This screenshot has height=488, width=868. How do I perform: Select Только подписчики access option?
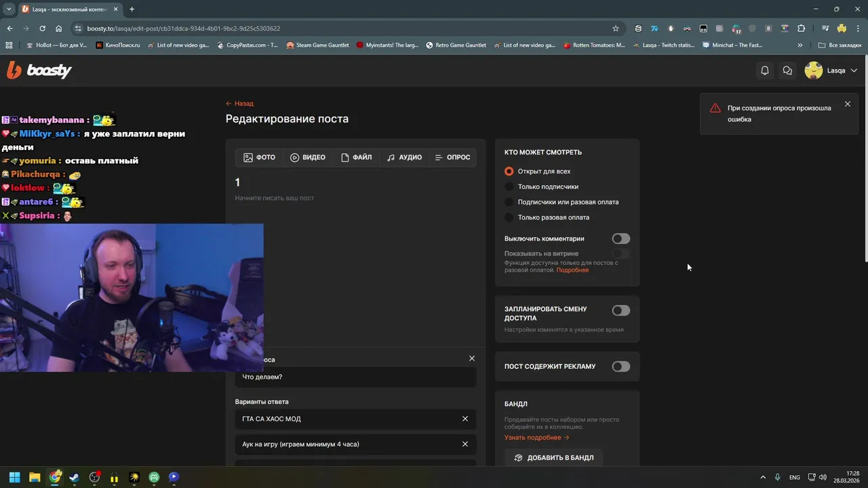point(541,186)
